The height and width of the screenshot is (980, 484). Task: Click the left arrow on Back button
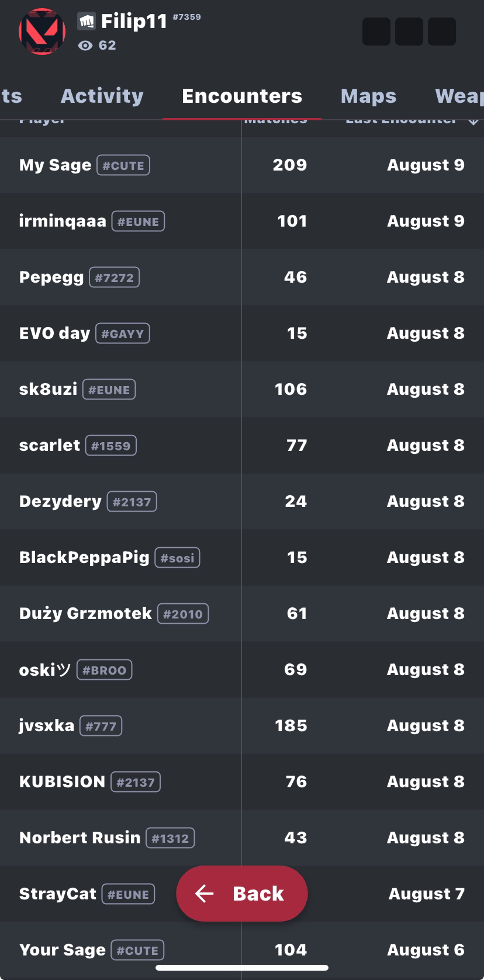(x=205, y=893)
